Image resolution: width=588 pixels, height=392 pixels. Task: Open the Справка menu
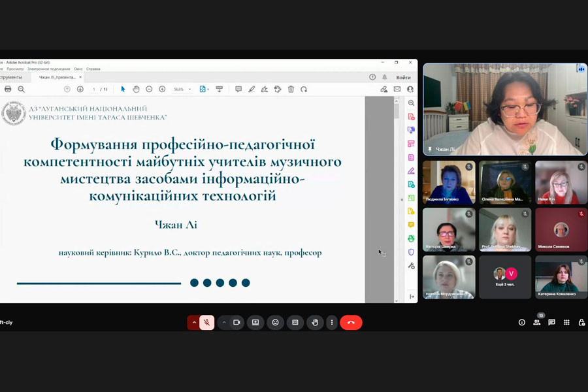pos(93,69)
